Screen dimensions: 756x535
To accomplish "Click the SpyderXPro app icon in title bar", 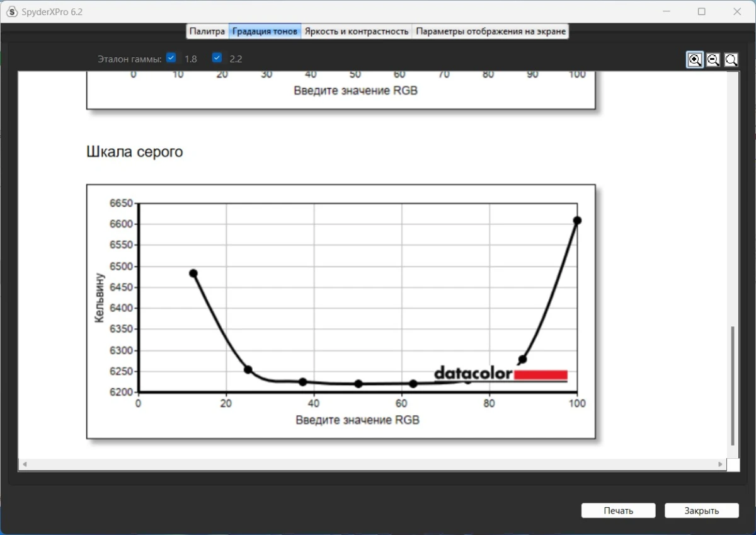I will pyautogui.click(x=12, y=11).
